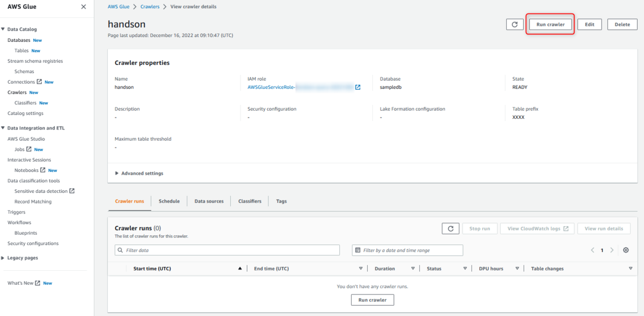Open Catalog settings in sidebar
Image resolution: width=644 pixels, height=316 pixels.
pos(25,113)
